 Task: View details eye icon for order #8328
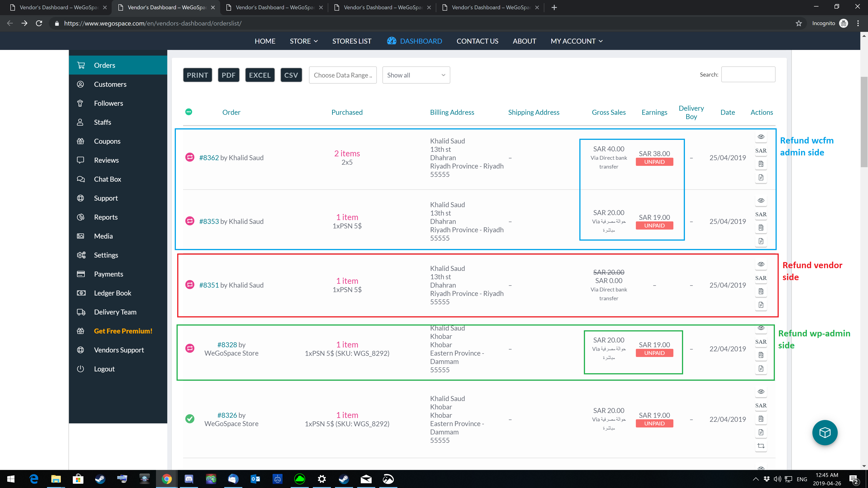[x=761, y=328]
